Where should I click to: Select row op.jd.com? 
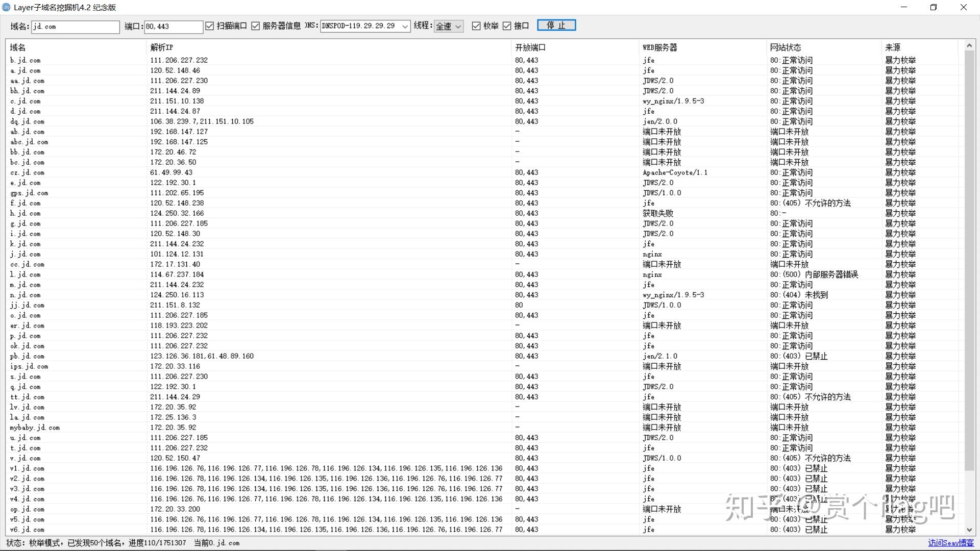482,509
